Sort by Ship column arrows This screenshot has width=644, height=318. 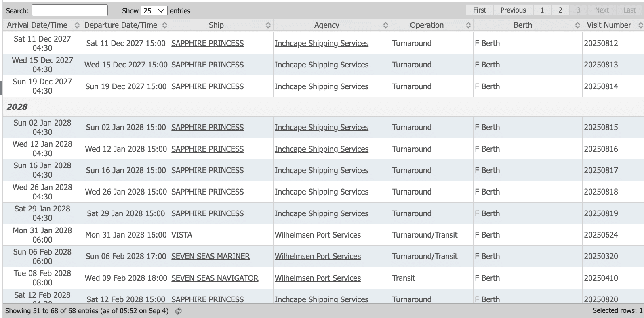point(268,25)
